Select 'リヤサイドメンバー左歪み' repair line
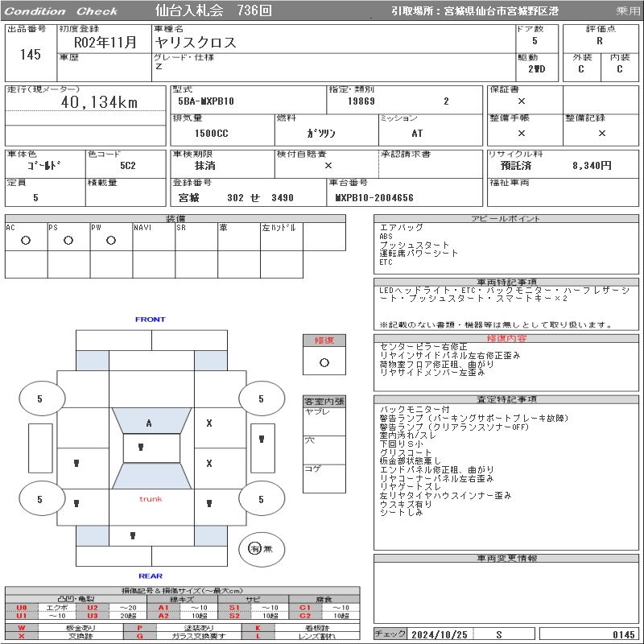The height and width of the screenshot is (644, 644). tap(432, 373)
